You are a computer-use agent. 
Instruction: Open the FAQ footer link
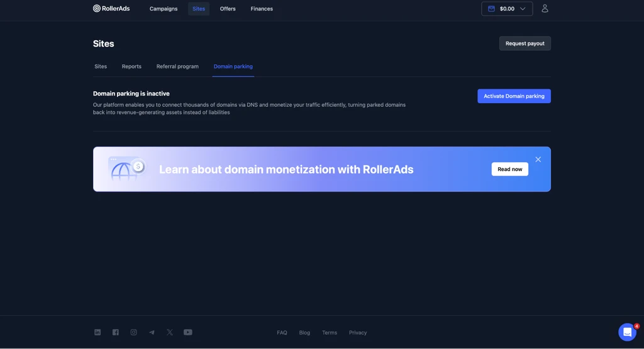tap(282, 333)
